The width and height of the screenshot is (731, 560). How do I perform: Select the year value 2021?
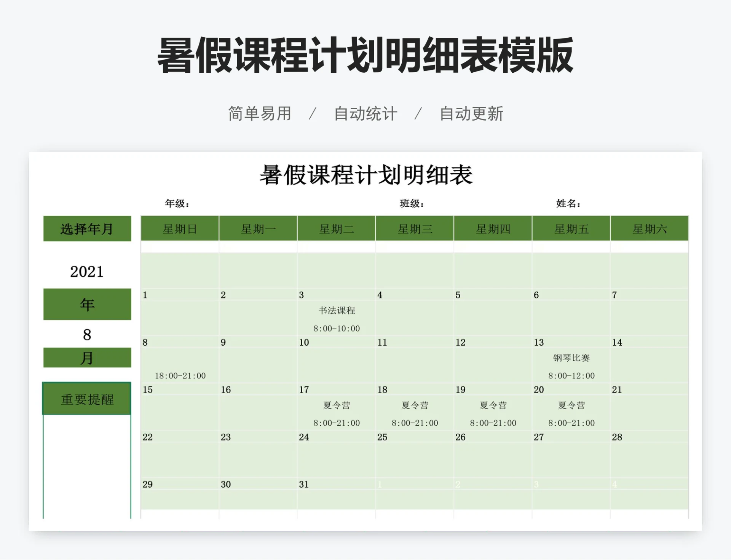[87, 271]
